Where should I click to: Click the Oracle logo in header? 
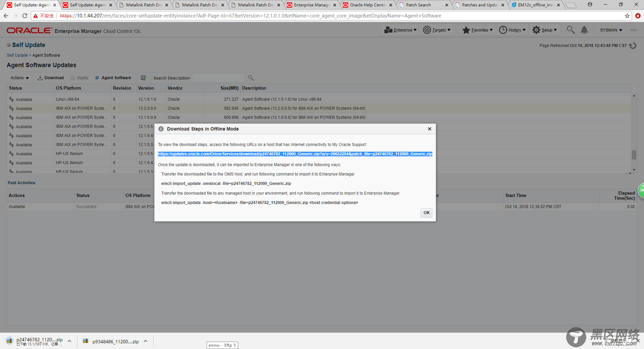click(30, 31)
